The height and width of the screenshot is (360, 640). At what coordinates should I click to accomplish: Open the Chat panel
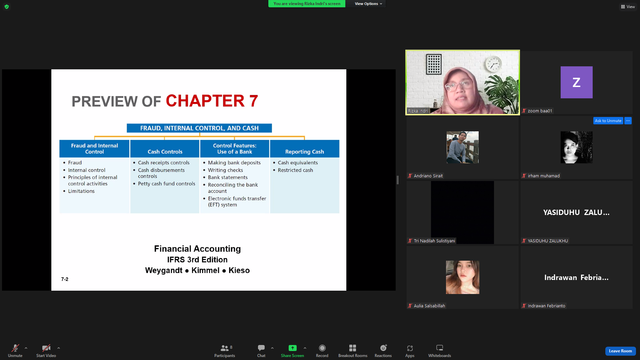coord(261,350)
